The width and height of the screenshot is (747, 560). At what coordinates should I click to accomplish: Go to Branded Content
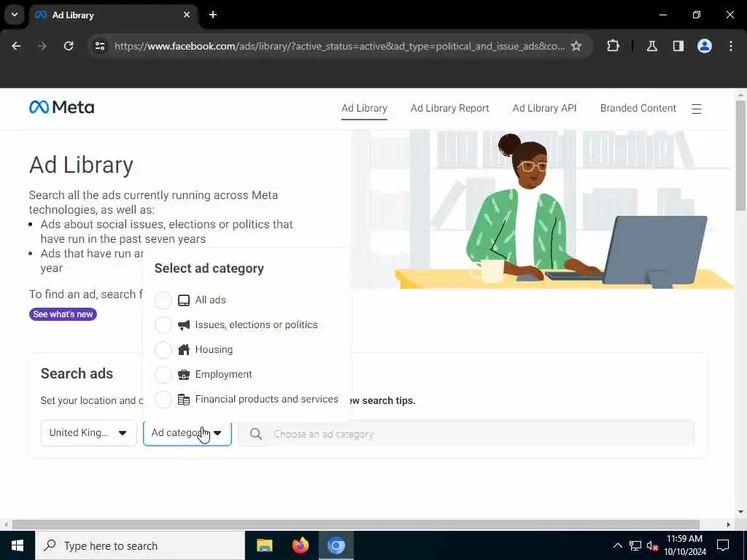[x=638, y=108]
